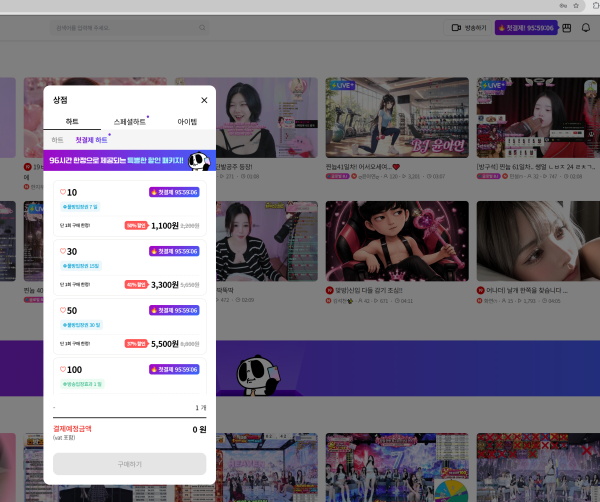Click the heart icon beside 10
The height and width of the screenshot is (502, 600).
[x=63, y=192]
